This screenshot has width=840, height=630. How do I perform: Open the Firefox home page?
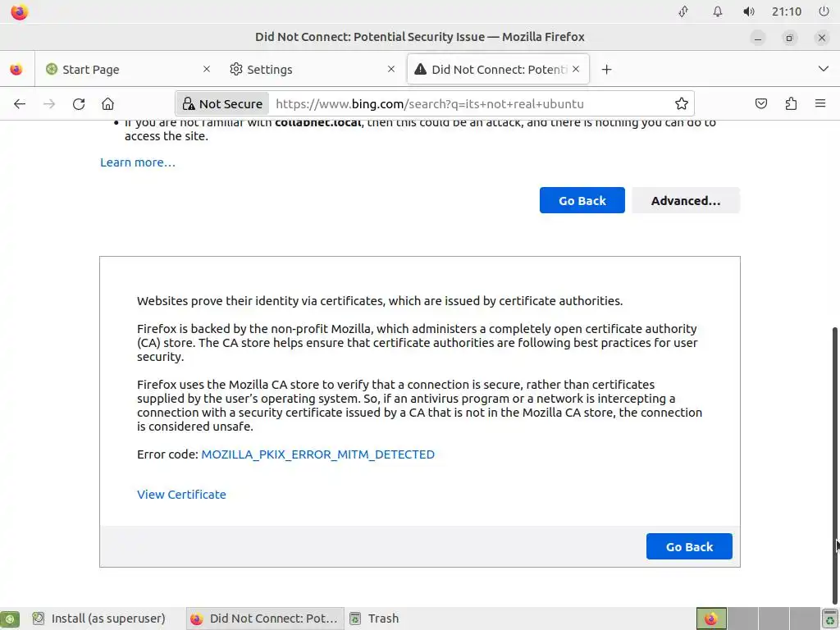pyautogui.click(x=107, y=104)
